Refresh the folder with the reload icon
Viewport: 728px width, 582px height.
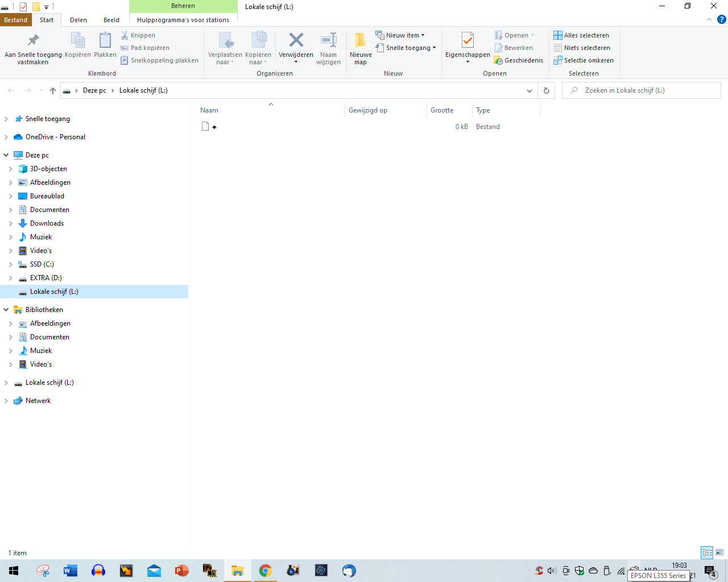pos(547,91)
